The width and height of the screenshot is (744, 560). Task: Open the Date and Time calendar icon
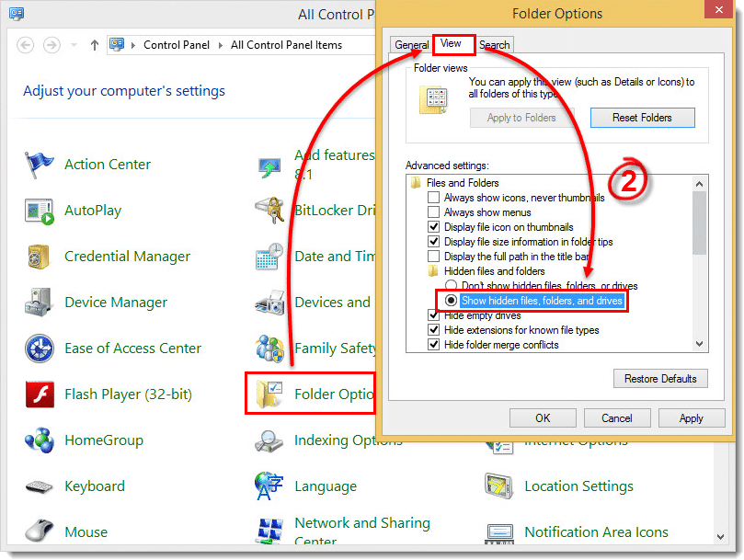click(x=269, y=257)
